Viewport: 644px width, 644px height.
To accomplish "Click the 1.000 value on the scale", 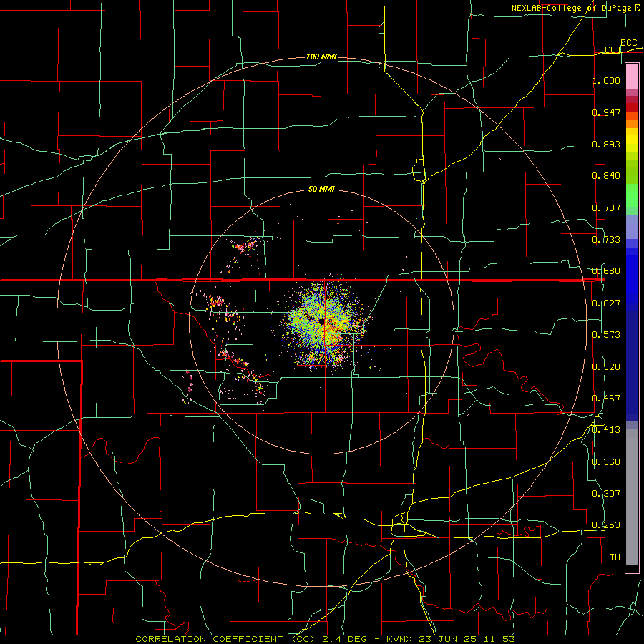I will (606, 80).
